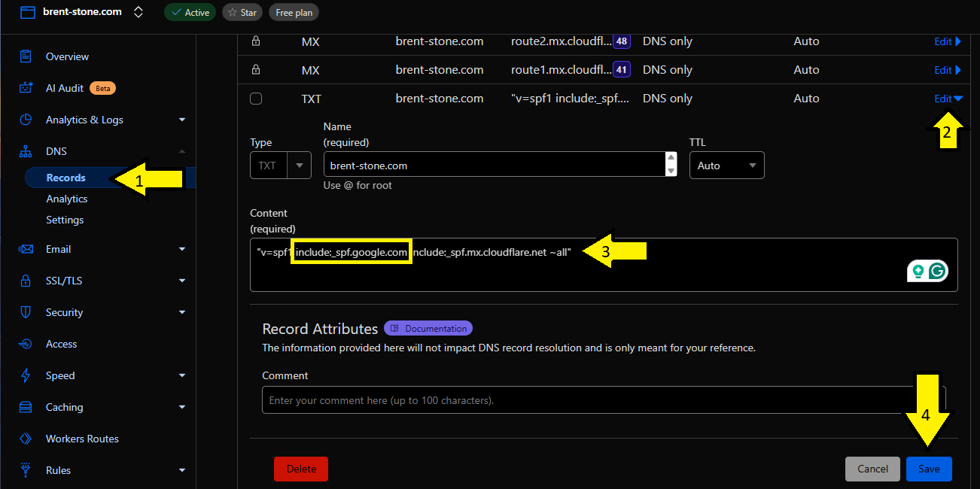Open the record Type TXT dropdown
This screenshot has width=980, height=489.
[280, 166]
